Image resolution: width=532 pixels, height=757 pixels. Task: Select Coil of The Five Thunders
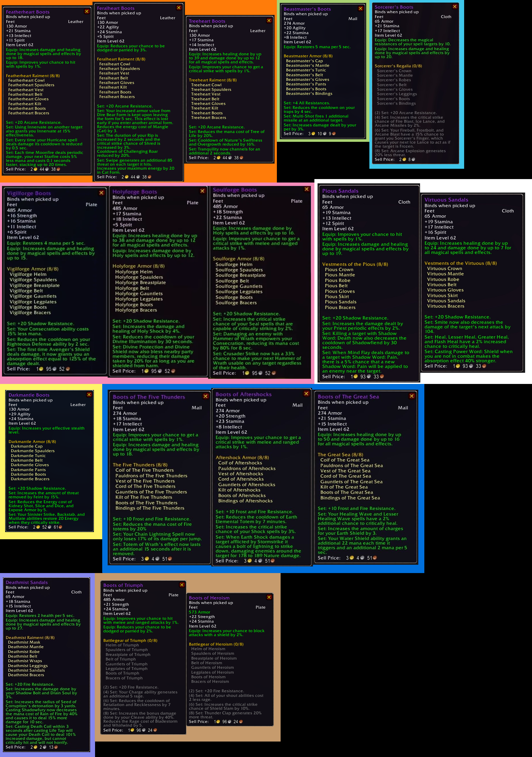(145, 470)
